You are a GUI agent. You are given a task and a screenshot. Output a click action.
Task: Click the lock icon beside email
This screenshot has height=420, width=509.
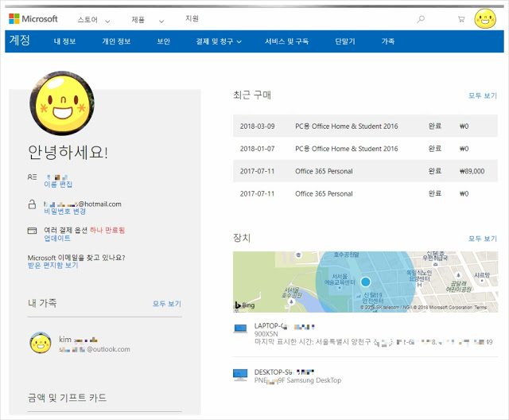point(32,204)
